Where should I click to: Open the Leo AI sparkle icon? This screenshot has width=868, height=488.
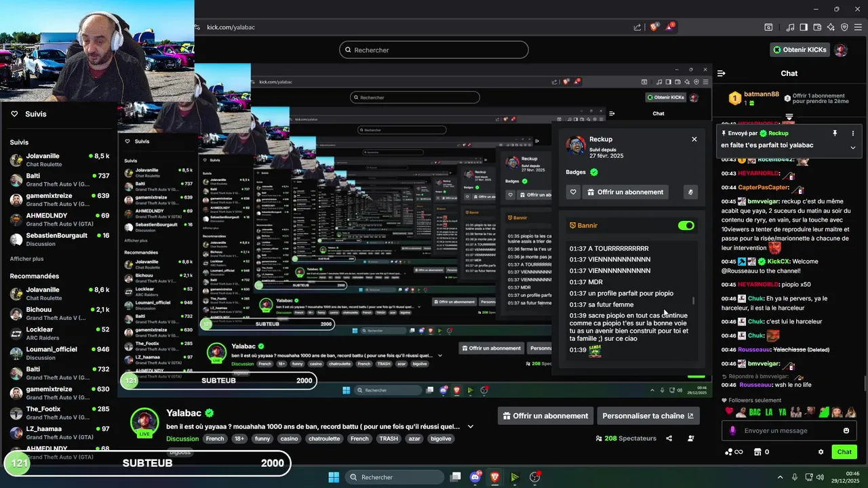[831, 27]
